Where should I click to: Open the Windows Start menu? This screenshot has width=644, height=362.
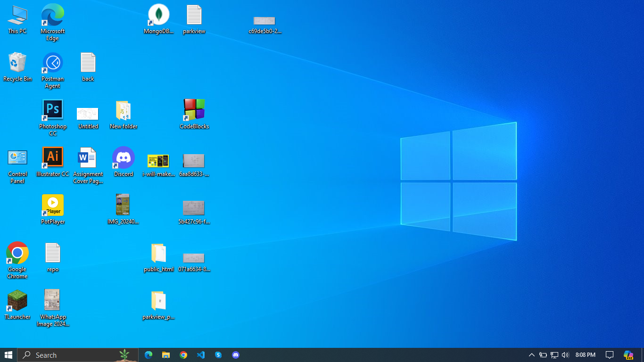[x=8, y=355]
